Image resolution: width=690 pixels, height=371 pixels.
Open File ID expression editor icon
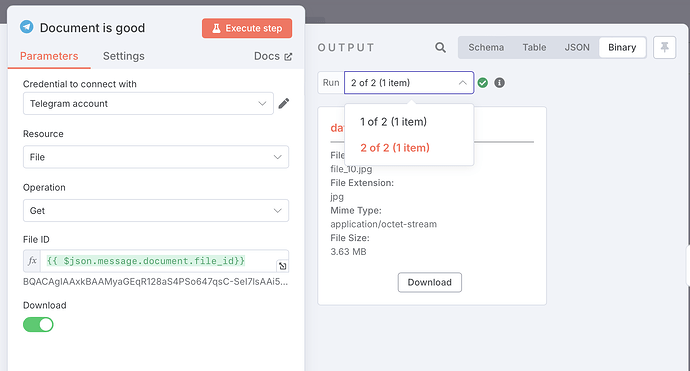coord(283,266)
